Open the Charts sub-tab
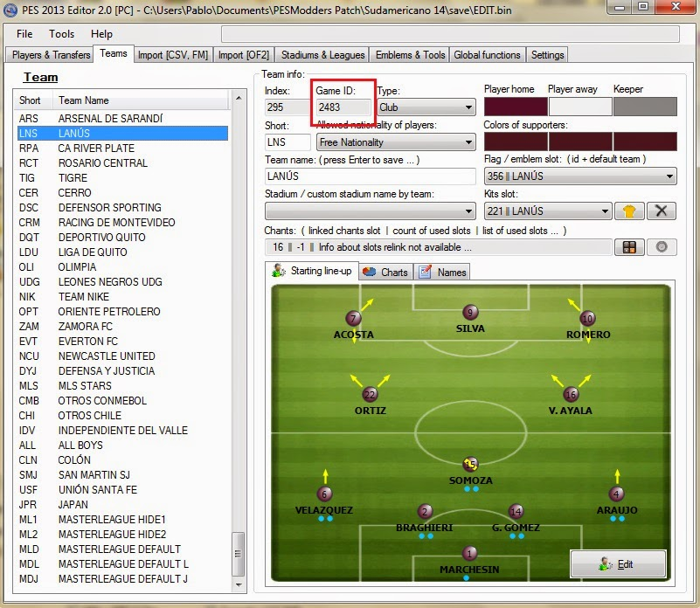Image resolution: width=700 pixels, height=608 pixels. 385,272
